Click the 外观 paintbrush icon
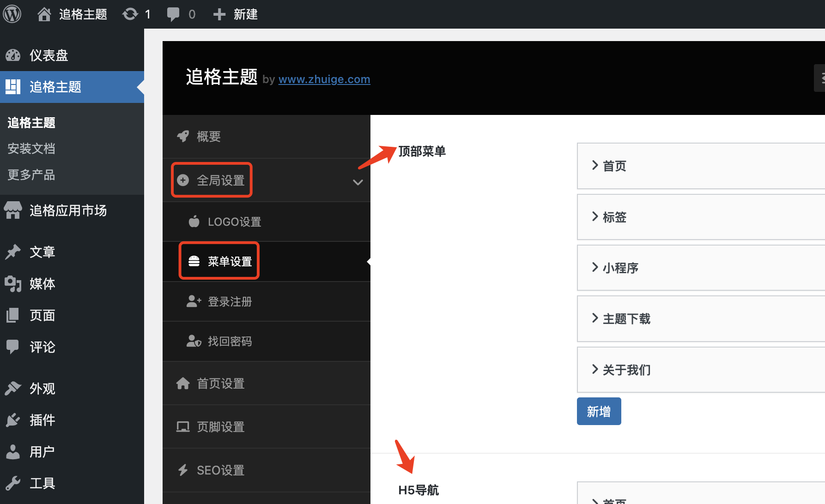This screenshot has width=825, height=504. click(x=13, y=389)
